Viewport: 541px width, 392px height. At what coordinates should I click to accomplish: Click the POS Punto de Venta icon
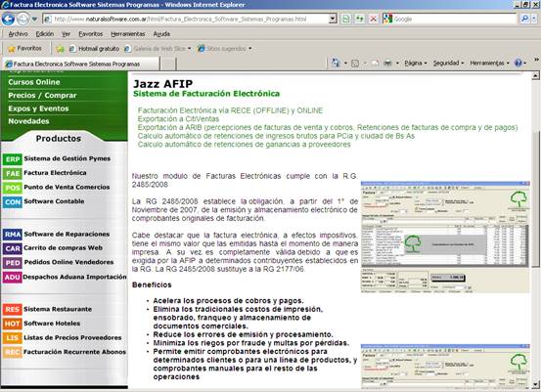[x=13, y=188]
